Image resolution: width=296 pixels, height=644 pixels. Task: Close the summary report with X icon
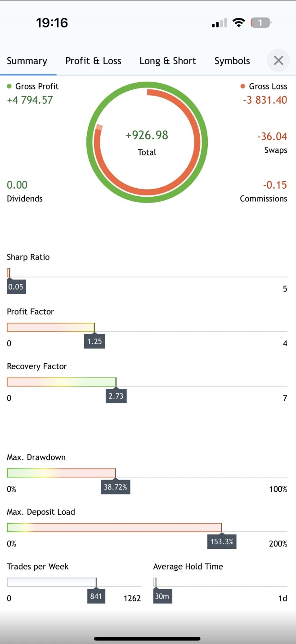pos(278,61)
